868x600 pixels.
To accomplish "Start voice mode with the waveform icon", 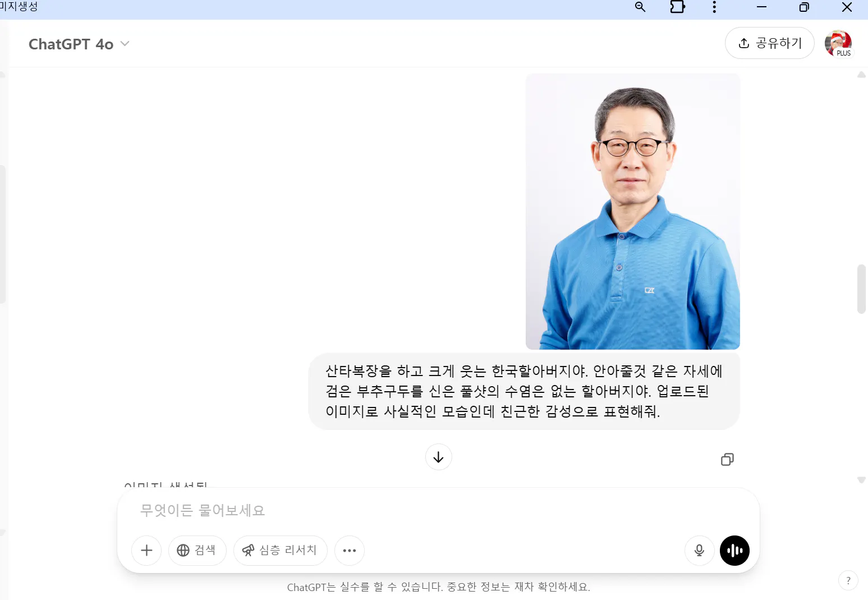I will (x=734, y=551).
